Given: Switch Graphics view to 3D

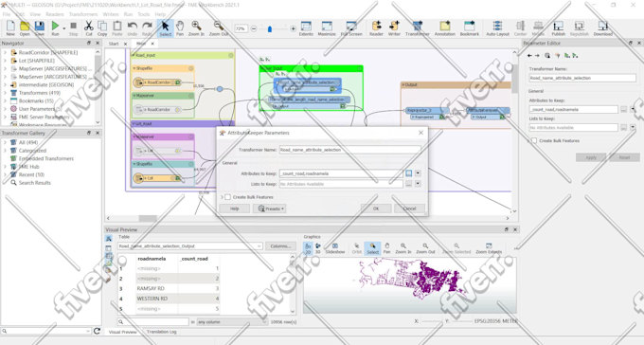Looking at the screenshot, I should coord(318,248).
